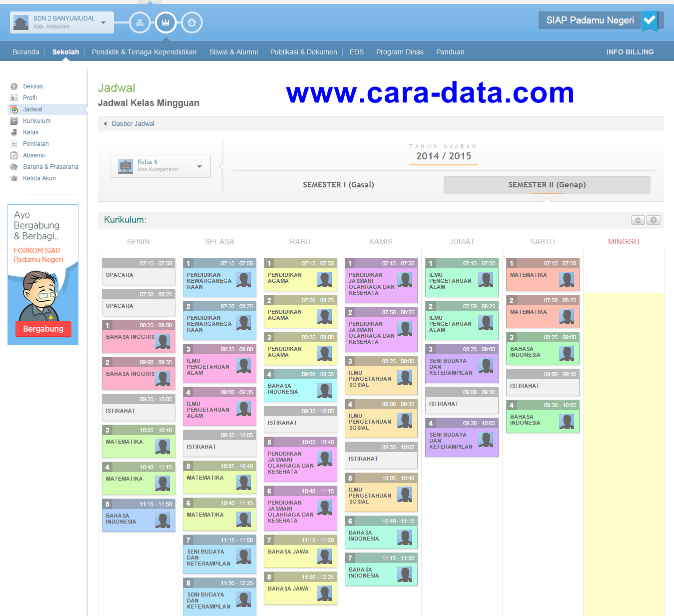Click the refresh icon on the Kurikulum bar
This screenshot has height=616, width=674.
tap(638, 220)
